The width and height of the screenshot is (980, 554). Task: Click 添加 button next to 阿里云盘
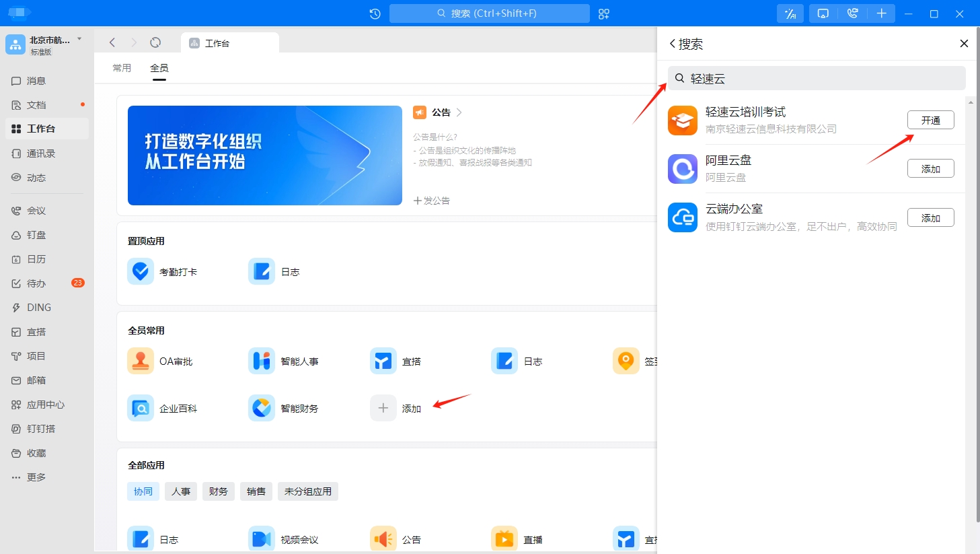(930, 169)
